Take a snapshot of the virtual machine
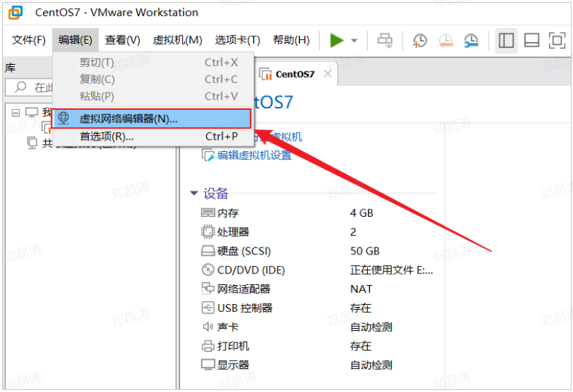The width and height of the screenshot is (573, 392). point(420,41)
